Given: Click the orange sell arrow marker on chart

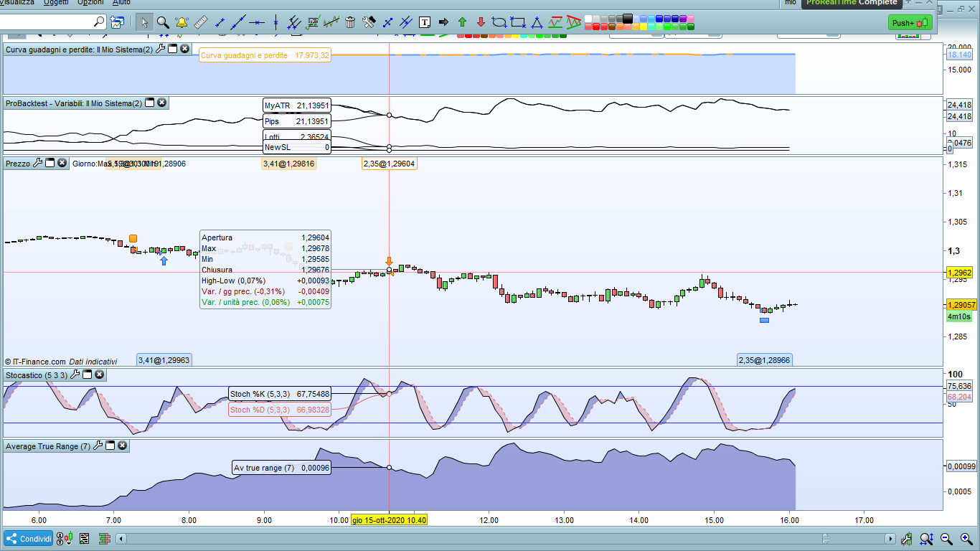Looking at the screenshot, I should pyautogui.click(x=390, y=262).
